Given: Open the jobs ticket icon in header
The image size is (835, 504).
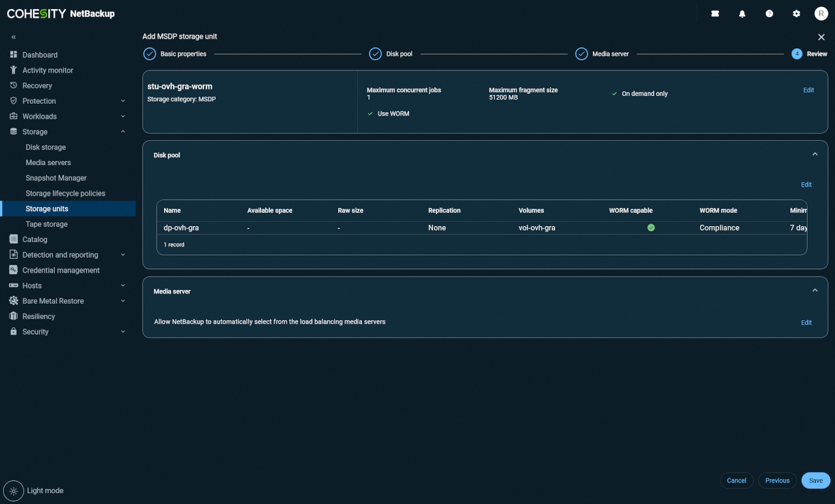Looking at the screenshot, I should point(715,14).
